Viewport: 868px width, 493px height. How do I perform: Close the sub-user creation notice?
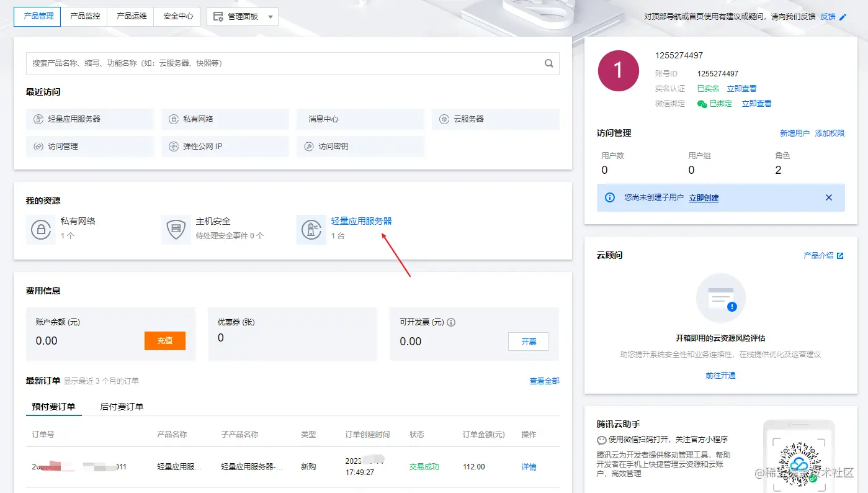(x=829, y=197)
